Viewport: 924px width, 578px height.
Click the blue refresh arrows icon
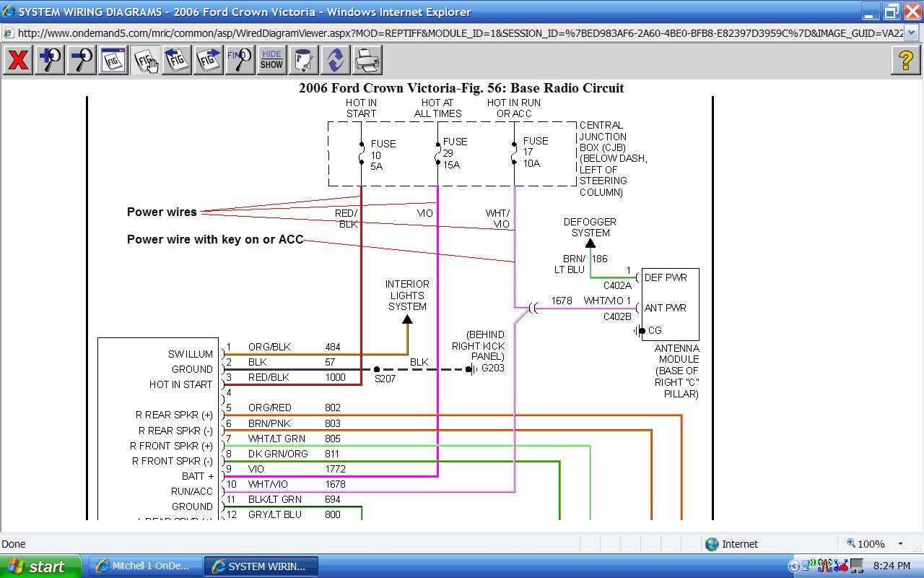(x=335, y=60)
